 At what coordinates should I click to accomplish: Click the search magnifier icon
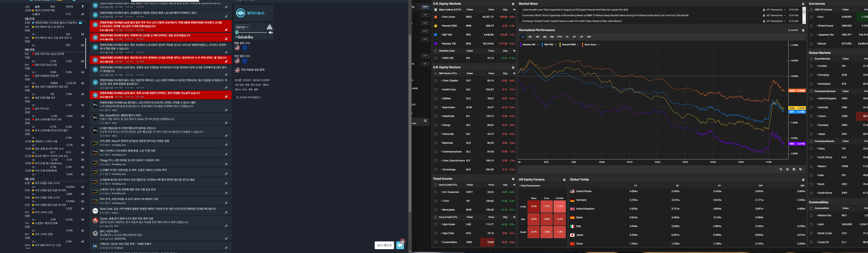pyautogui.click(x=425, y=121)
